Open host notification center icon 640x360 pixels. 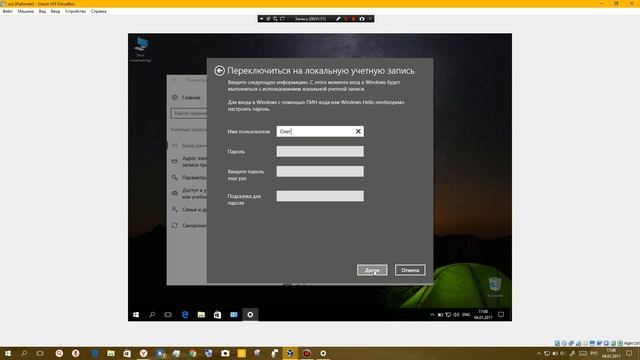coord(629,353)
